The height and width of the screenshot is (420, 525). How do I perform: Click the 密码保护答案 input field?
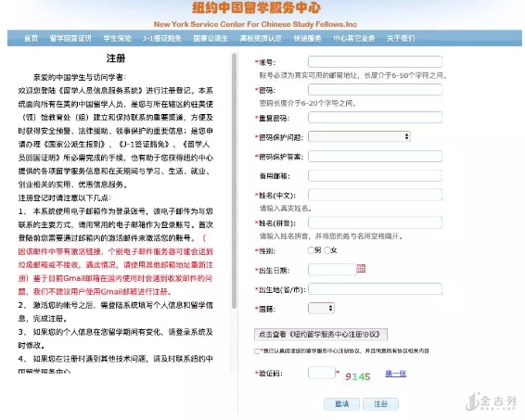tap(375, 157)
